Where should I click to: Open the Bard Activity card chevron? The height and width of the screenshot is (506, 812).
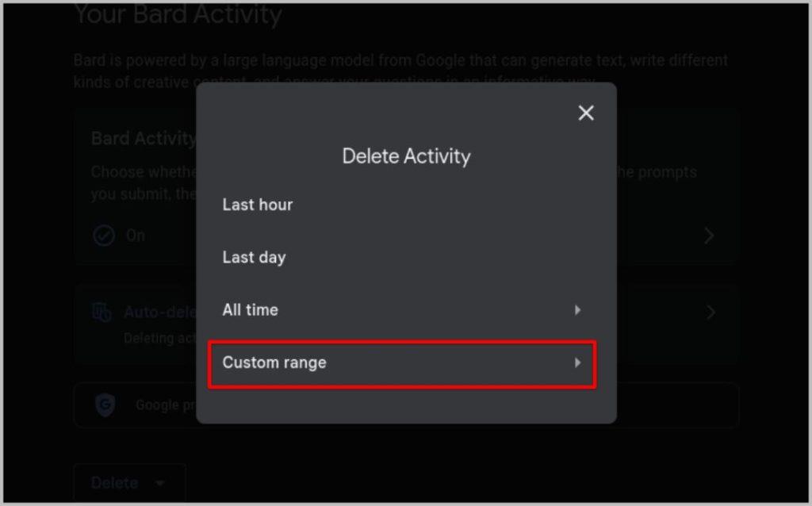pyautogui.click(x=710, y=236)
